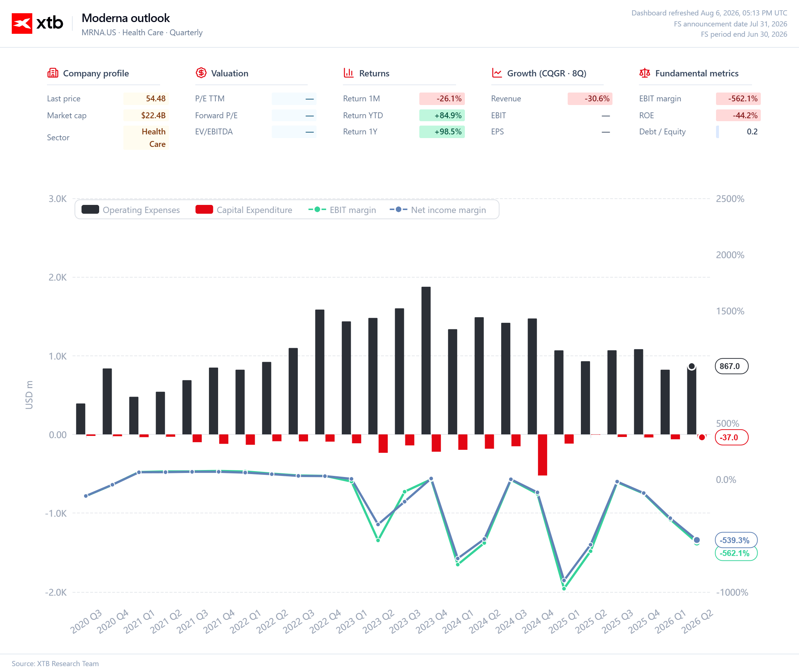Click the large red Capital Expenditure bar at 2024 Q4
The image size is (799, 672).
[542, 455]
